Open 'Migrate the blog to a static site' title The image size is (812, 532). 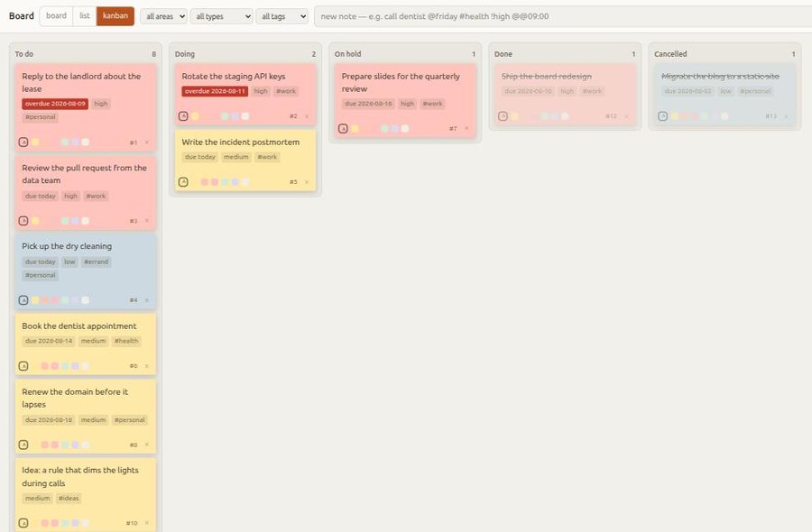(x=720, y=76)
